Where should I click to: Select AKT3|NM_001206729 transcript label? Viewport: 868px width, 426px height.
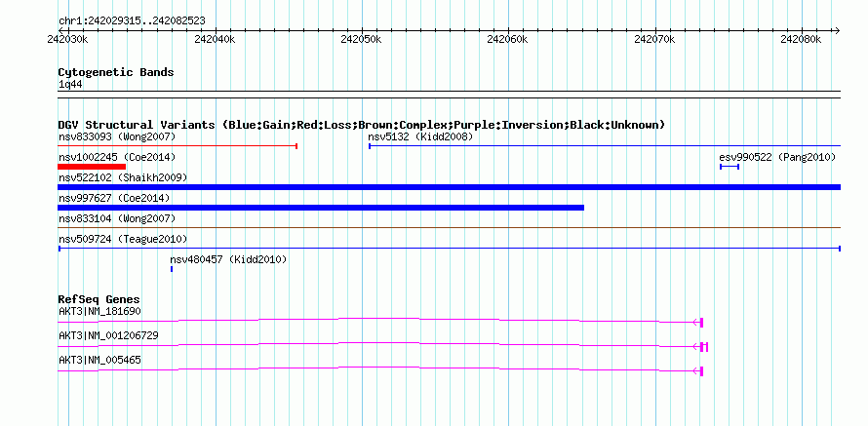click(108, 335)
